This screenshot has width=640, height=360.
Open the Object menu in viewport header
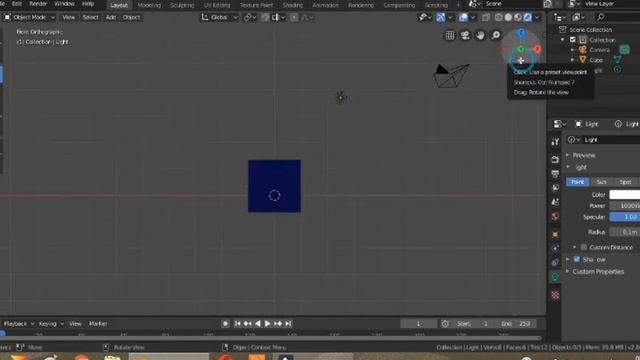(131, 17)
